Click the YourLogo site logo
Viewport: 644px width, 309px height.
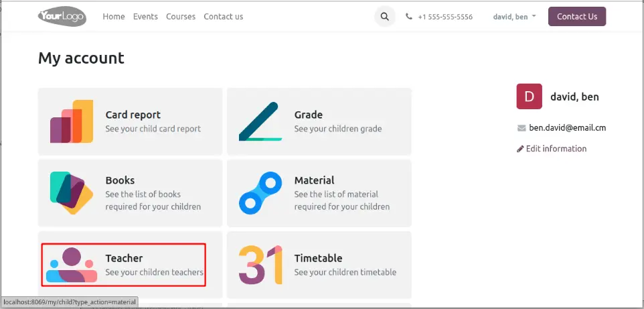[x=62, y=17]
